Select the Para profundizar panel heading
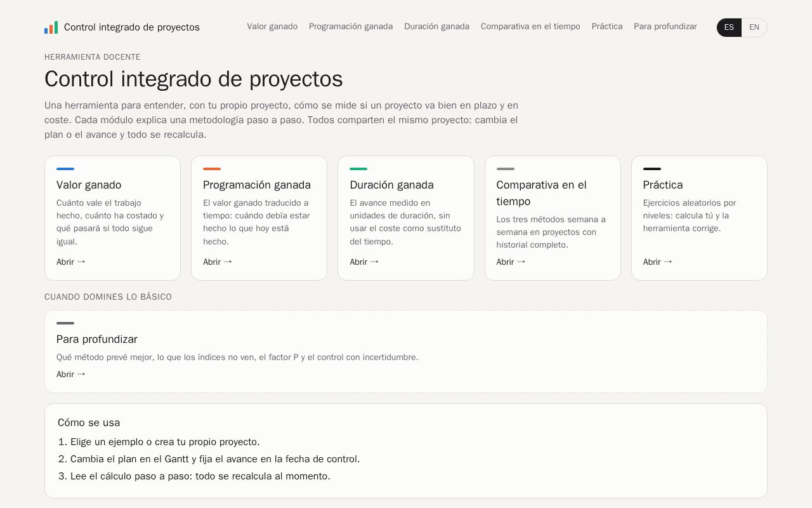Image resolution: width=812 pixels, height=508 pixels. click(x=97, y=339)
